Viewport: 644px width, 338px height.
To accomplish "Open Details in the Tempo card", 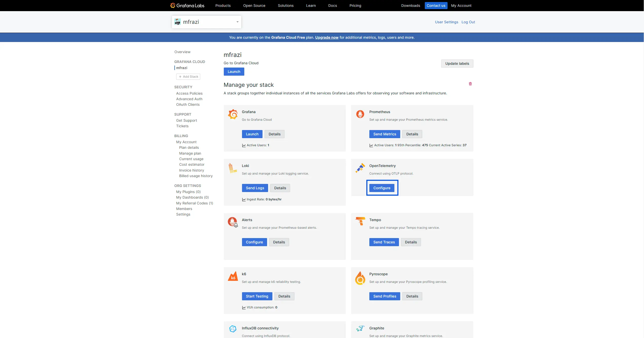I will click(x=411, y=242).
